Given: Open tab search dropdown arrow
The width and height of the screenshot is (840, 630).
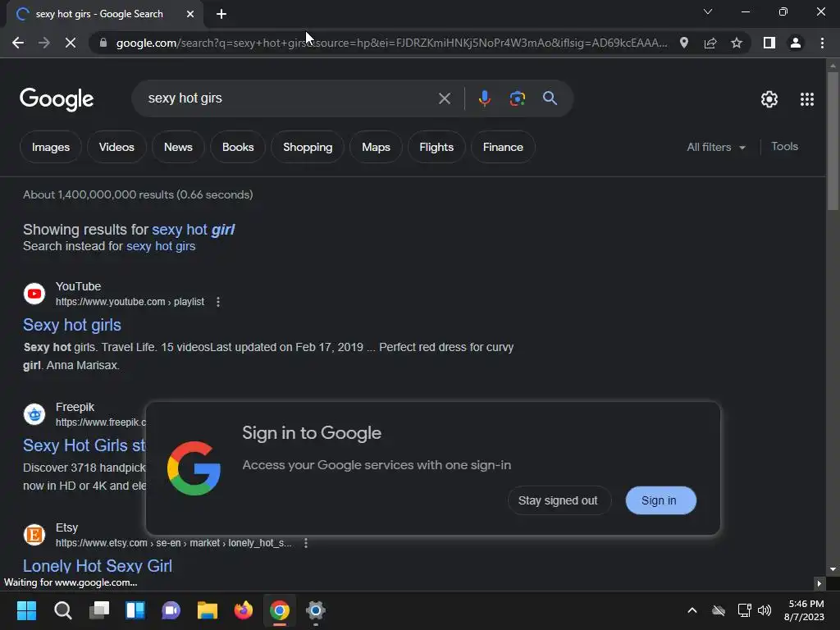Looking at the screenshot, I should tap(708, 11).
